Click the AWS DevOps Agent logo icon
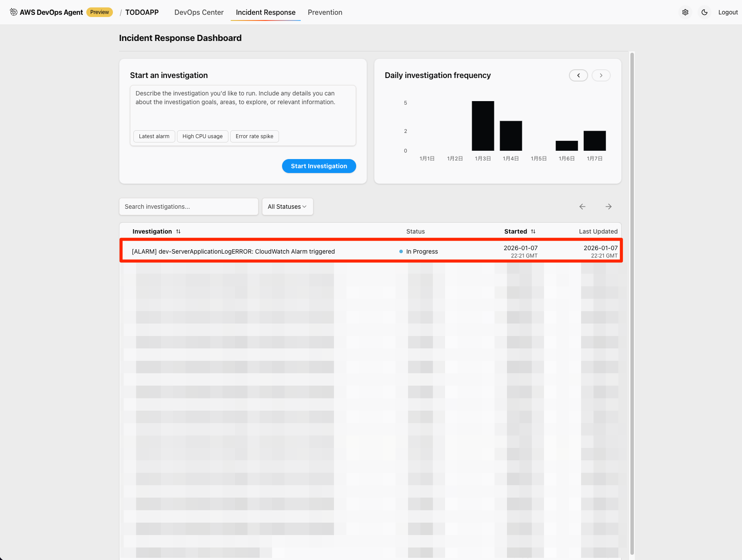742x560 pixels. 14,12
